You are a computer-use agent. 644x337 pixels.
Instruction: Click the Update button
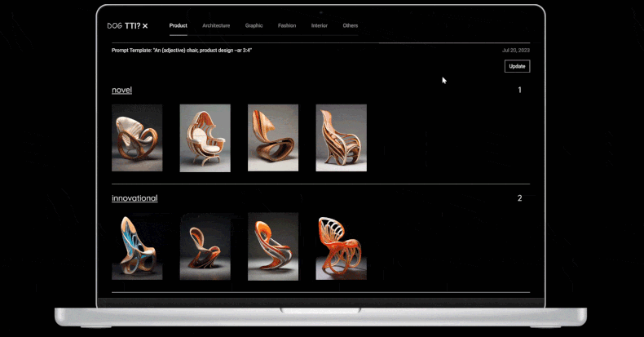click(517, 66)
